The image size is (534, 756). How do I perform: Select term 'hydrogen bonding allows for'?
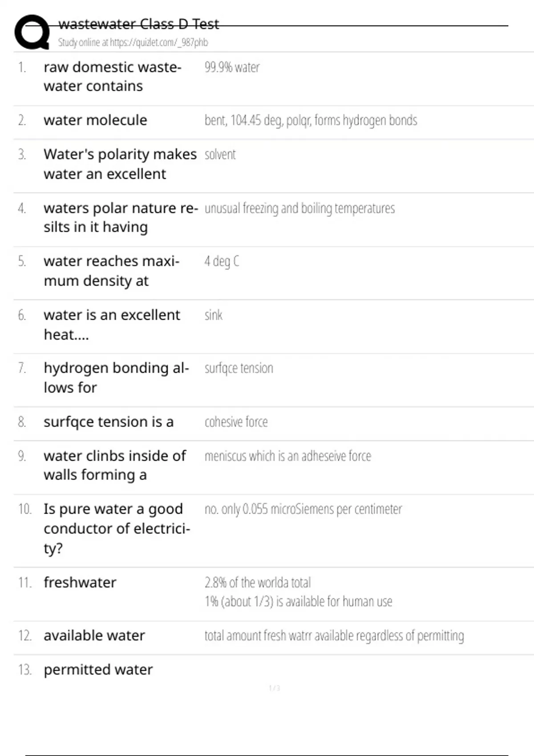[116, 378]
